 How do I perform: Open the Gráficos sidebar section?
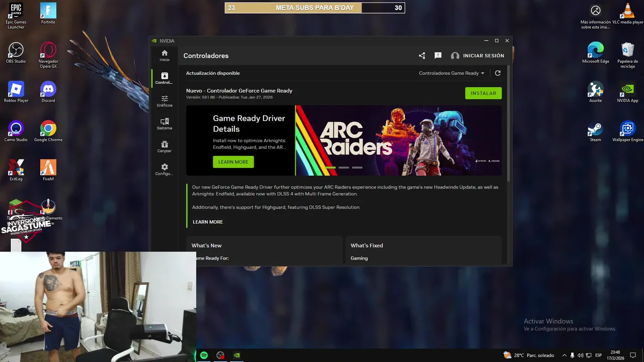[x=165, y=101]
